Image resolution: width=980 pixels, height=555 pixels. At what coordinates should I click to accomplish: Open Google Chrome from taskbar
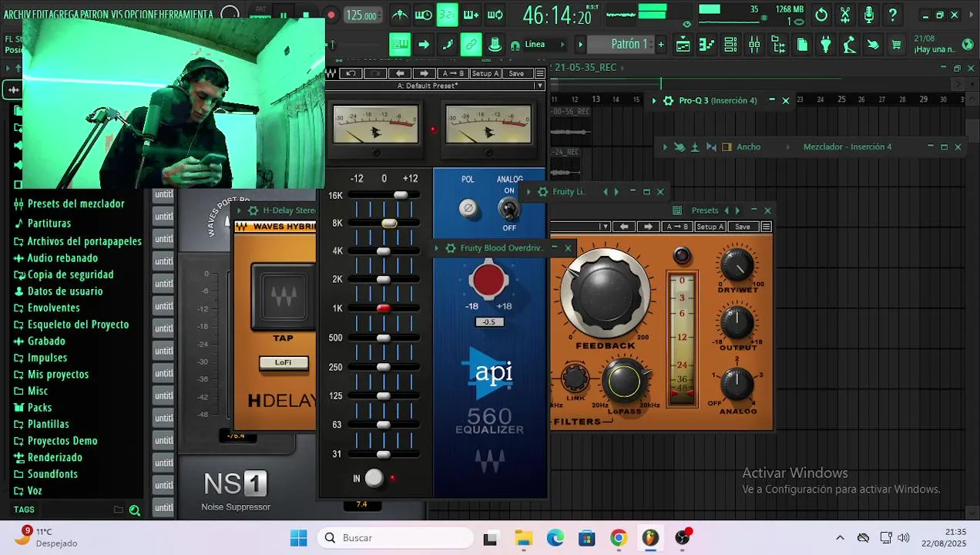point(619,538)
